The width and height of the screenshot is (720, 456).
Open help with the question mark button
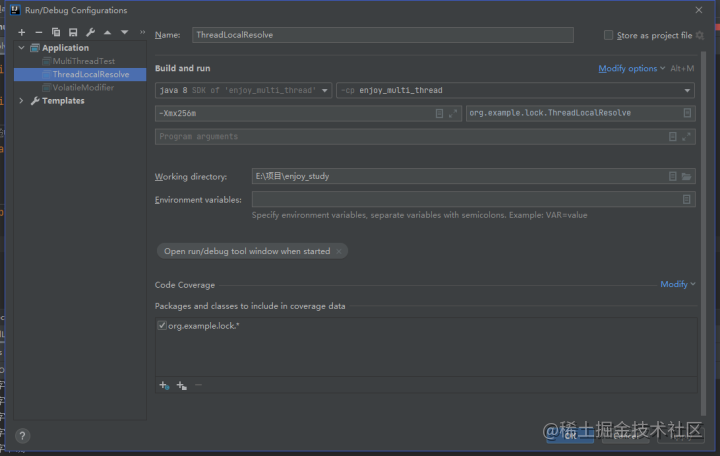pos(22,436)
